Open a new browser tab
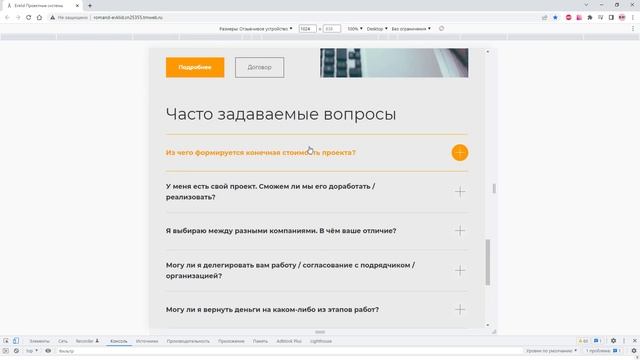This screenshot has width=640, height=360. pos(90,6)
